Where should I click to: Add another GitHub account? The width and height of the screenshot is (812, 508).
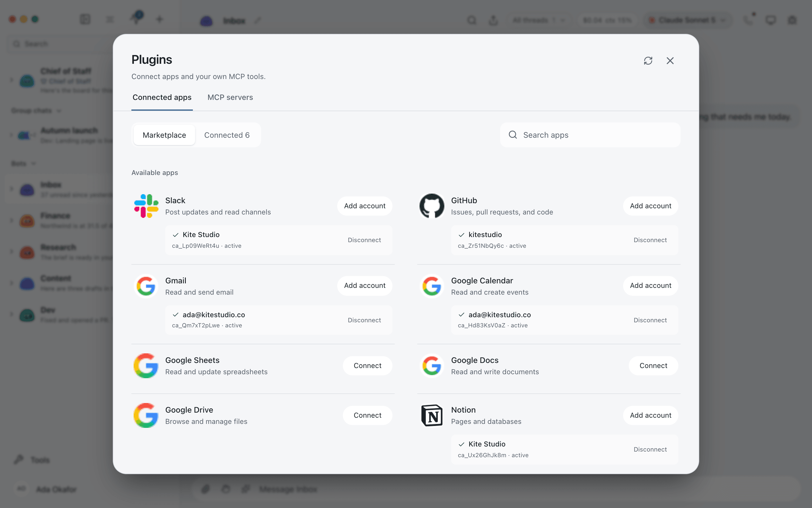click(651, 206)
